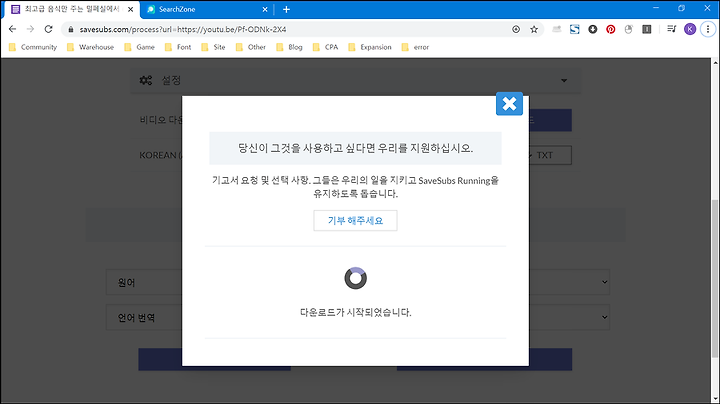Image resolution: width=720 pixels, height=404 pixels.
Task: Restore down the Chrome window
Action: (x=681, y=8)
